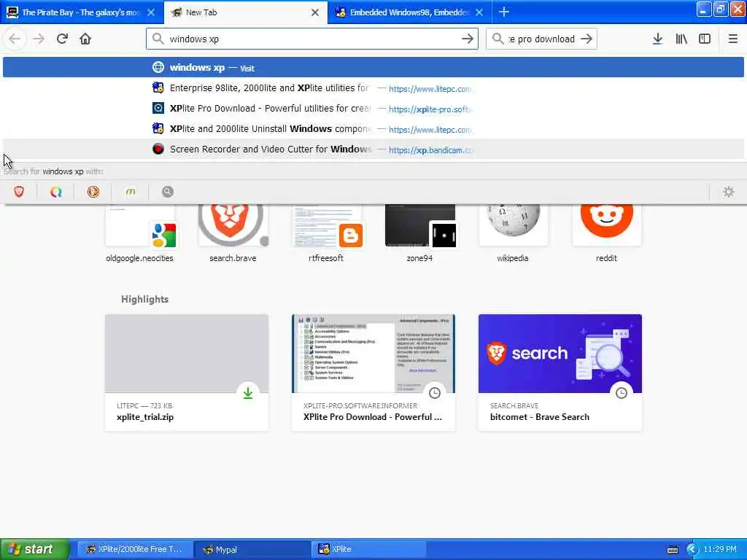Switch to the Mypal taskbar button
The image size is (747, 560).
coord(252,549)
